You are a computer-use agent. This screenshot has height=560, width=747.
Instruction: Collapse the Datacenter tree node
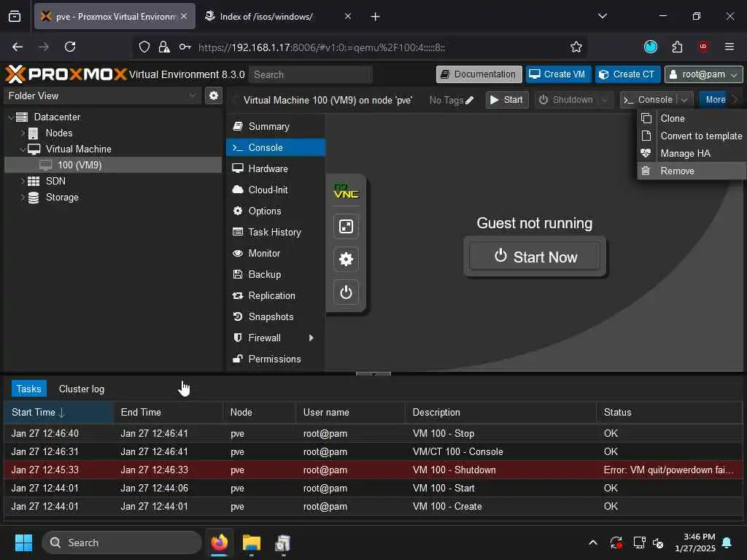pyautogui.click(x=10, y=117)
